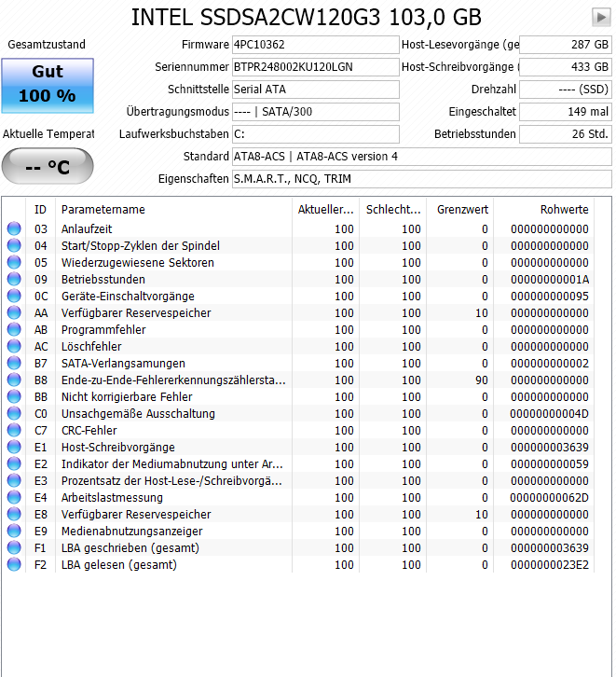The width and height of the screenshot is (616, 677).
Task: Click the Gesamtzustand label
Action: (47, 45)
